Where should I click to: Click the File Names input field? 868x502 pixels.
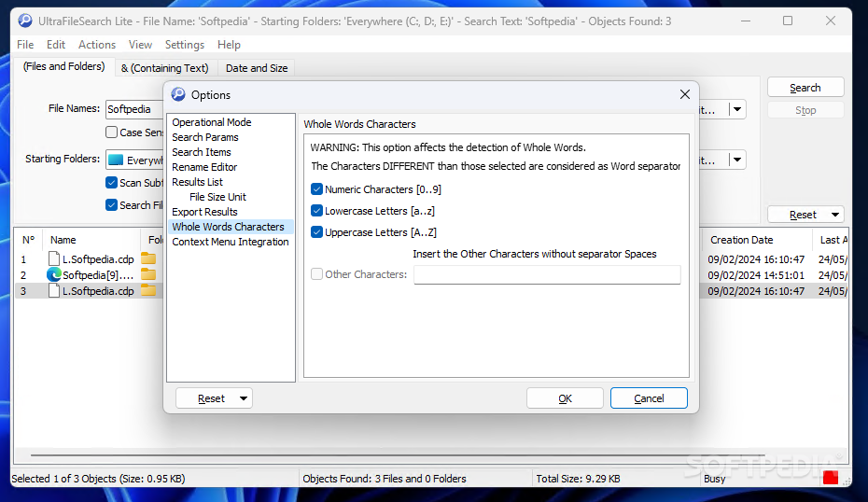pyautogui.click(x=134, y=109)
